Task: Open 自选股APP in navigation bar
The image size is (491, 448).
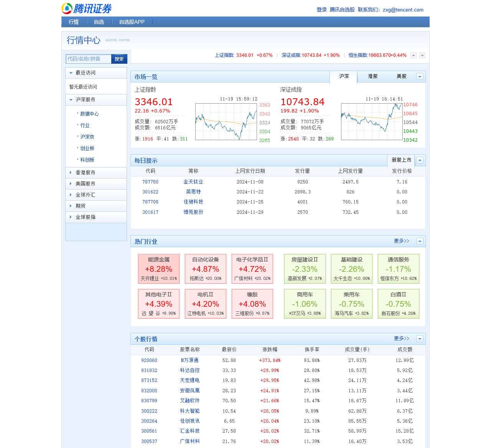Action: tap(132, 22)
